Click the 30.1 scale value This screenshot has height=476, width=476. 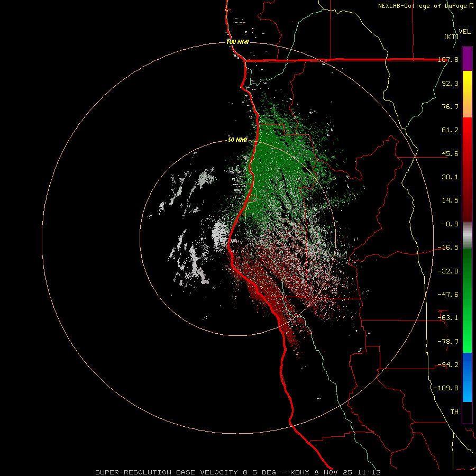click(450, 177)
